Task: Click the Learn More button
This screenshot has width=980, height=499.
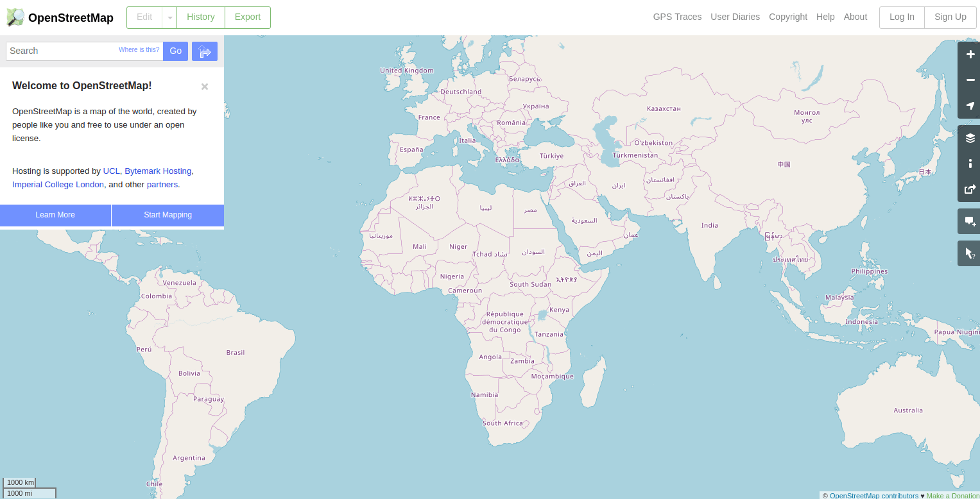Action: point(55,215)
